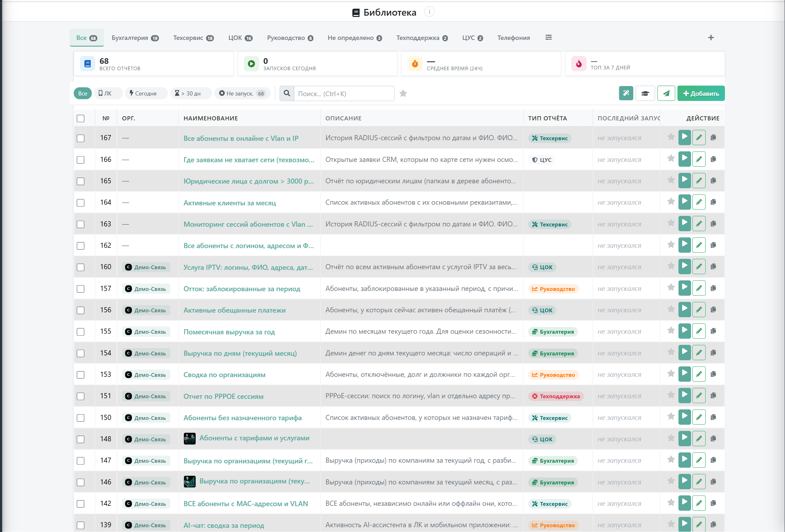Tick the select-all checkbox in table header
The width and height of the screenshot is (785, 532).
click(x=81, y=118)
